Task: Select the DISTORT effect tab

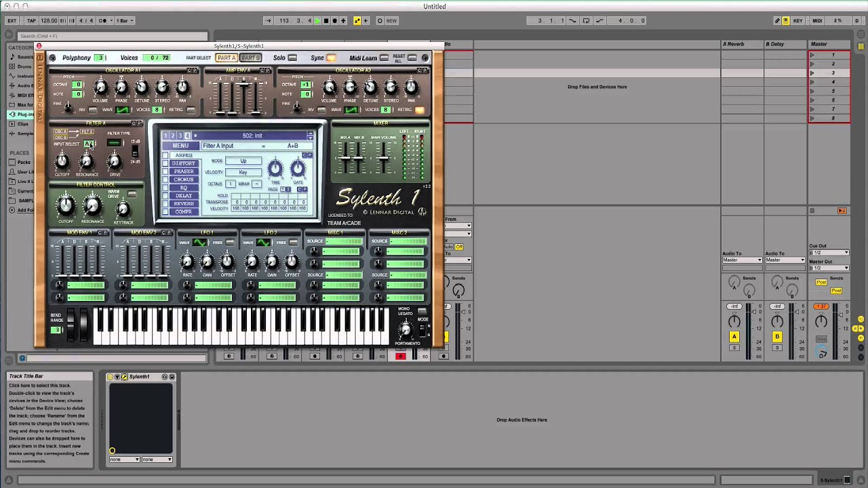Action: pos(184,163)
